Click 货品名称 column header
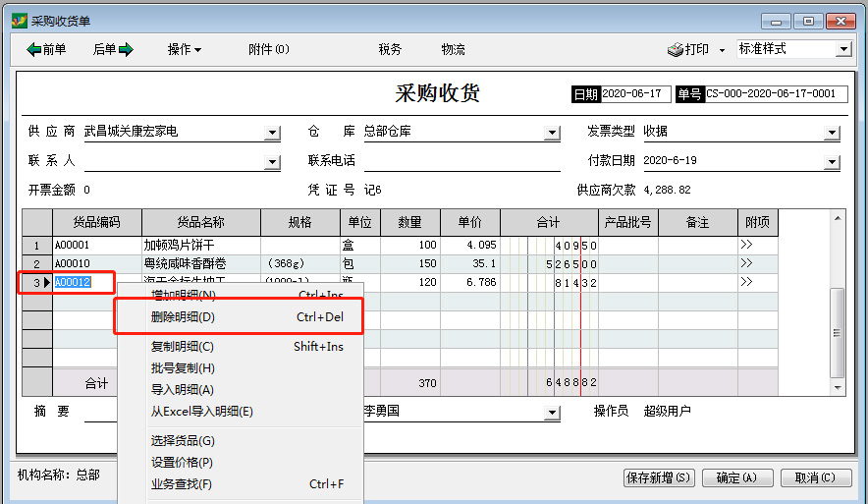The width and height of the screenshot is (868, 504). pos(201,223)
